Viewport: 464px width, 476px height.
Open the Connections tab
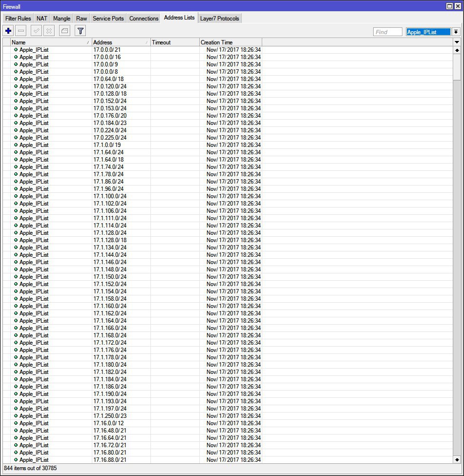(144, 18)
